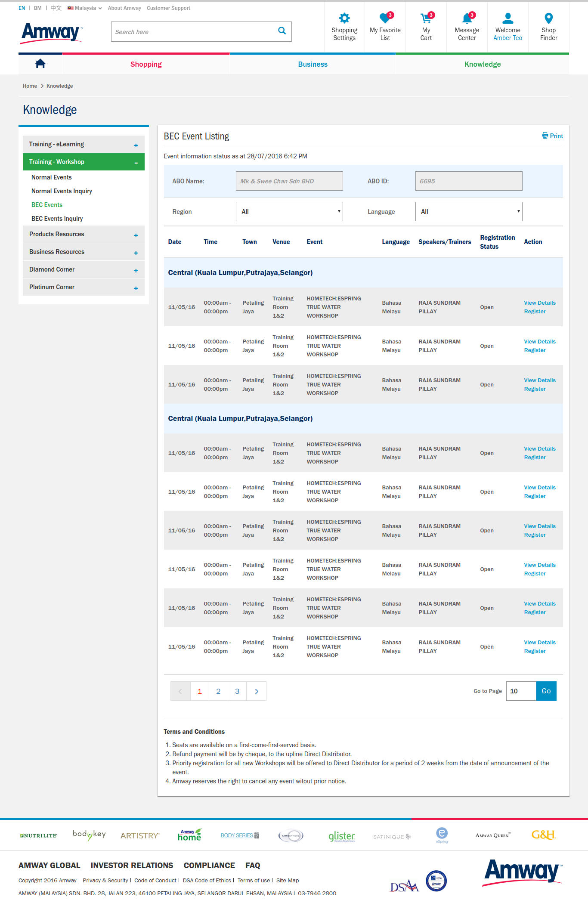Go to page 3
The image size is (588, 906).
(237, 691)
